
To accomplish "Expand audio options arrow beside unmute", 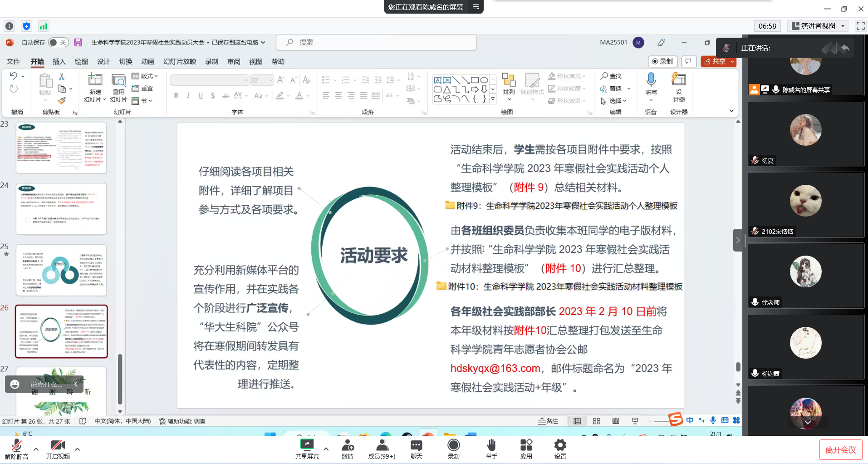I will pyautogui.click(x=36, y=449).
